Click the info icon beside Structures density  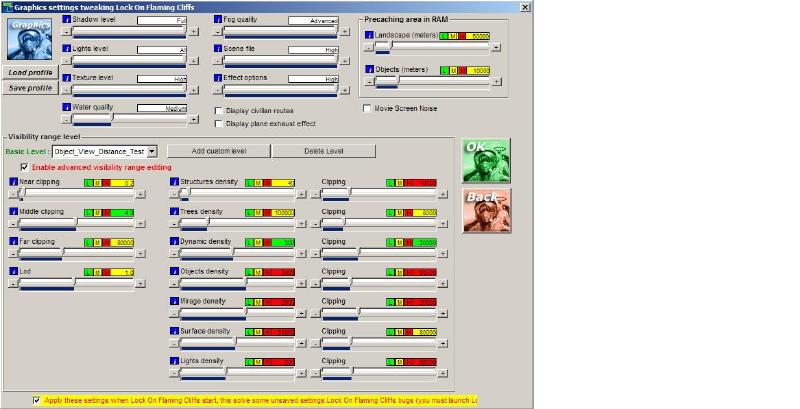(174, 182)
